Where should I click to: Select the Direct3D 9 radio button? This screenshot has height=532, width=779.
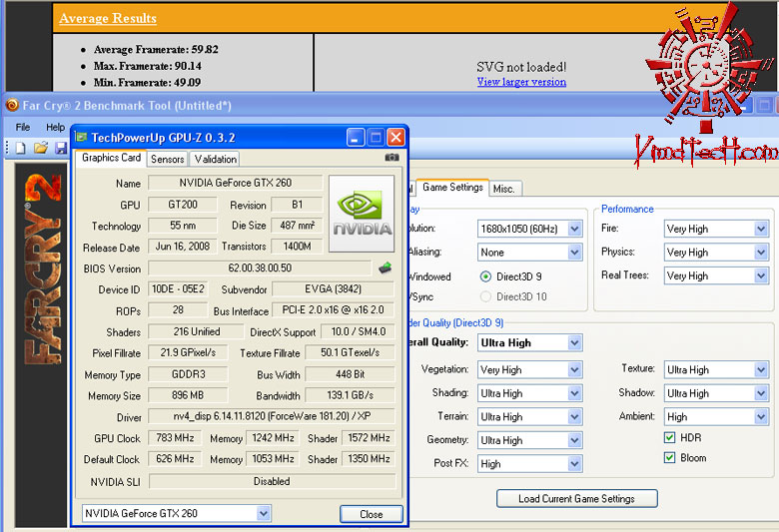coord(486,276)
